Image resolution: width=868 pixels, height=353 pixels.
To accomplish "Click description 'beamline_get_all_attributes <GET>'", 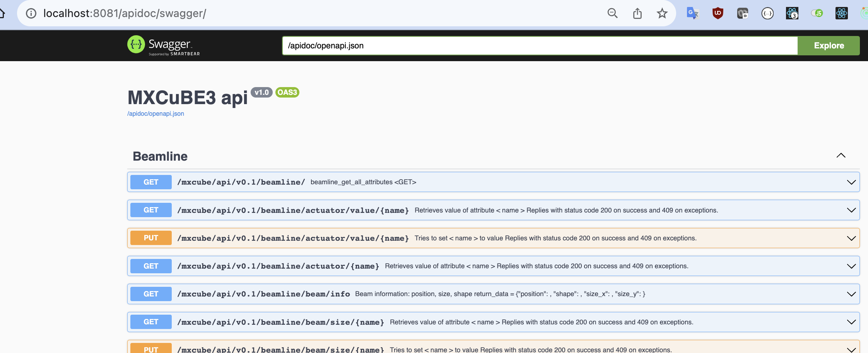I will click(x=363, y=182).
